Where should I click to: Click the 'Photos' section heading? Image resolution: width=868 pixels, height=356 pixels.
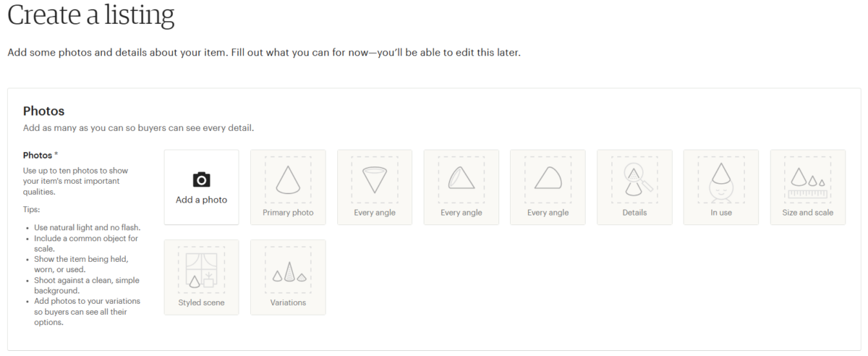(43, 111)
